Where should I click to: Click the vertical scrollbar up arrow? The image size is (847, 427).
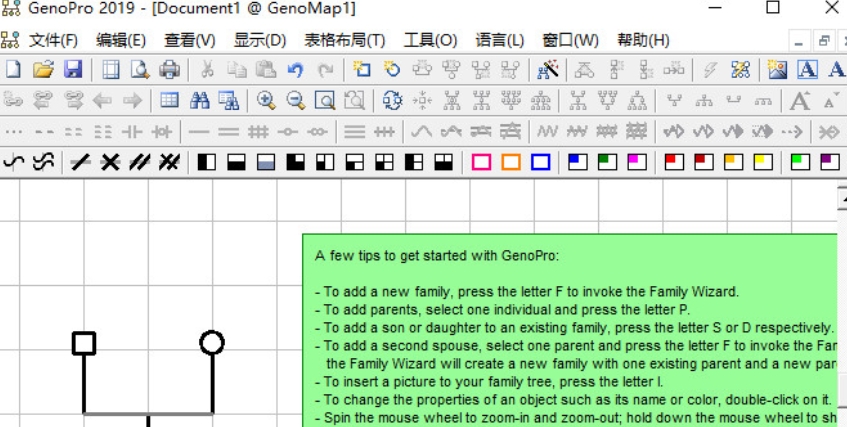click(x=842, y=198)
